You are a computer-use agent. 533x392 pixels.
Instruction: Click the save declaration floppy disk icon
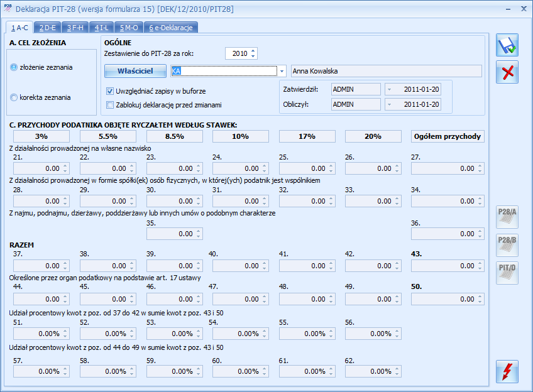[507, 45]
